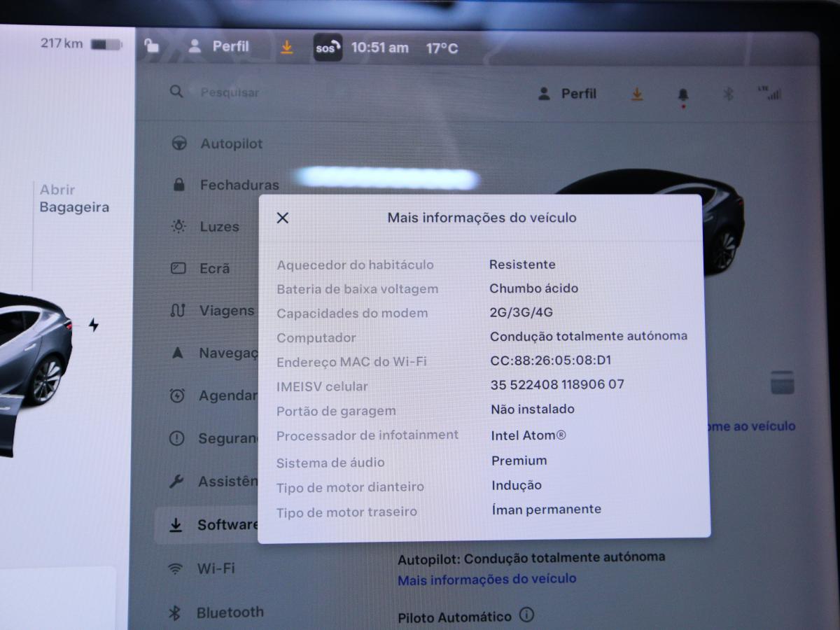Tap the unlocked padlock icon in the status bar
The width and height of the screenshot is (840, 630).
tap(151, 46)
